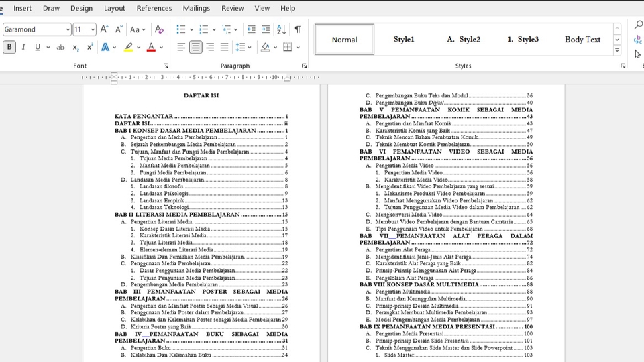Toggle Superscript formatting
This screenshot has width=644, height=362.
pos(90,47)
